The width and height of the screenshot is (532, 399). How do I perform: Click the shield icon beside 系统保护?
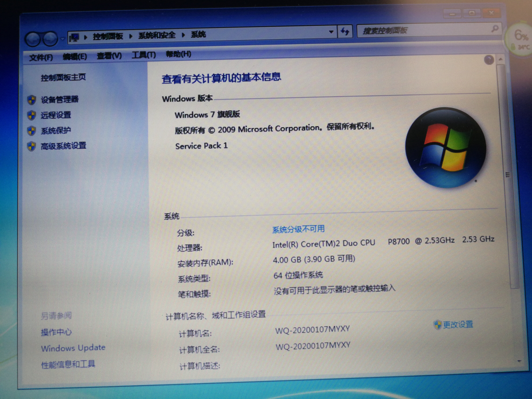[32, 131]
